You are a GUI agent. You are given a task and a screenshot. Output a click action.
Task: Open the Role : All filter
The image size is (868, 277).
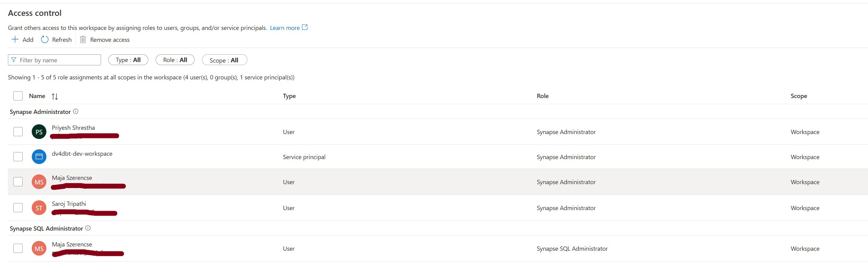point(175,60)
